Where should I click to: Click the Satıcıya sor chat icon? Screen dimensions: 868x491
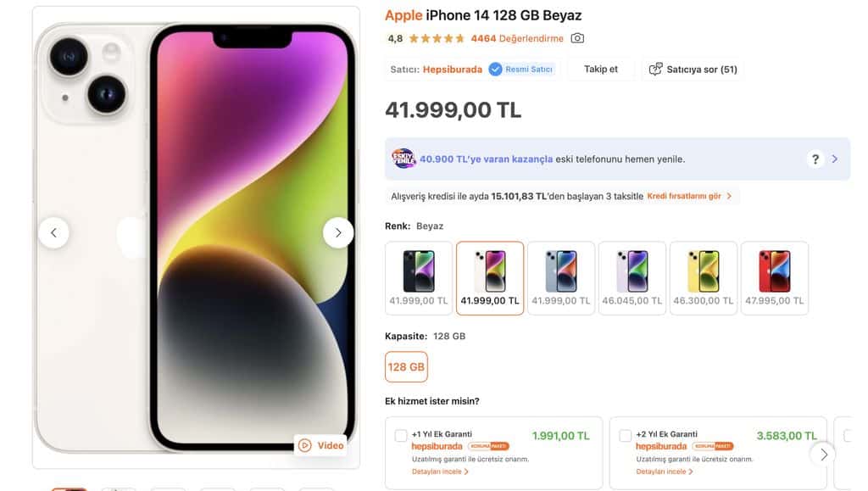(655, 70)
